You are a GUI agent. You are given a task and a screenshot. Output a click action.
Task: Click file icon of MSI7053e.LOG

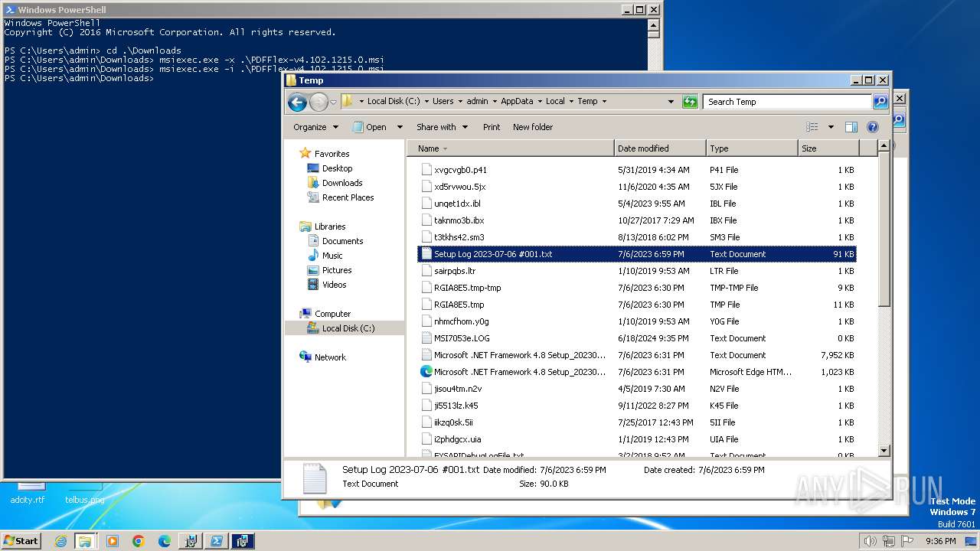(427, 338)
